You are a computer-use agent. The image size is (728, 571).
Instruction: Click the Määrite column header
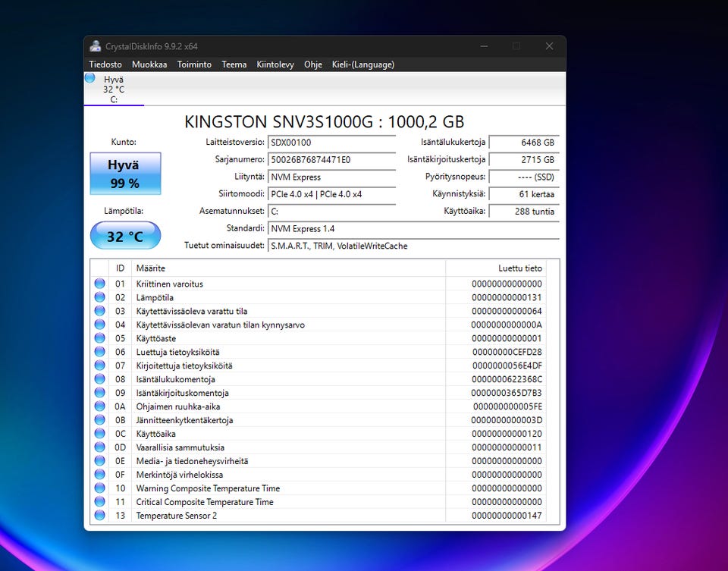coord(288,268)
